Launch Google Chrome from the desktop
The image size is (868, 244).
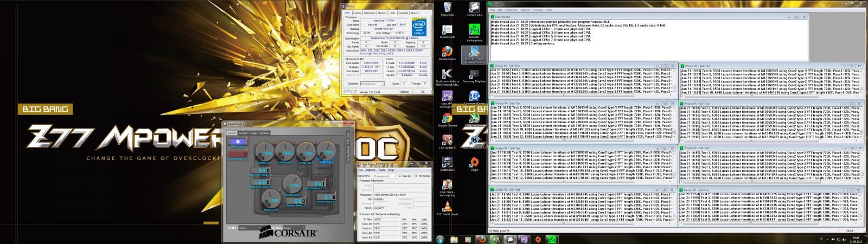click(x=447, y=120)
